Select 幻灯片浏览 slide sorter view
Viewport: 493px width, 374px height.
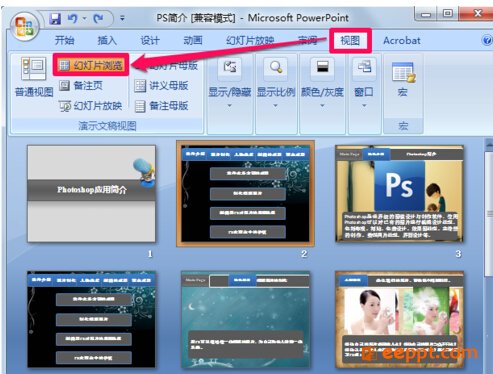click(91, 65)
